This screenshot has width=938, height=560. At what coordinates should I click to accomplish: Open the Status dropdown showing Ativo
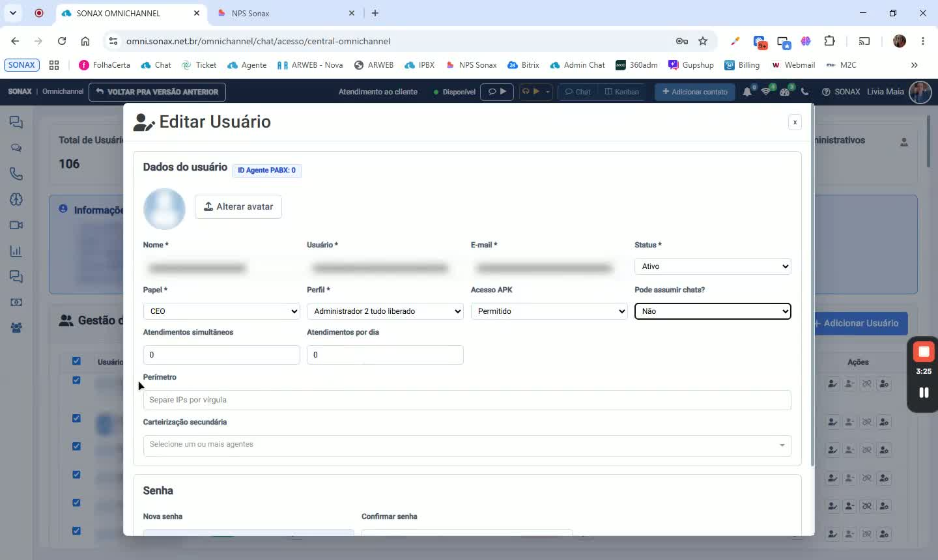[713, 266]
